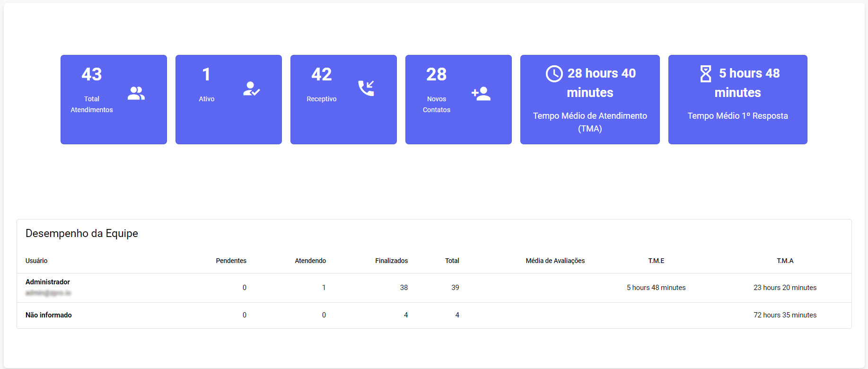Click Administrador's 23 hours 20 minutes value
The image size is (868, 369).
click(785, 288)
